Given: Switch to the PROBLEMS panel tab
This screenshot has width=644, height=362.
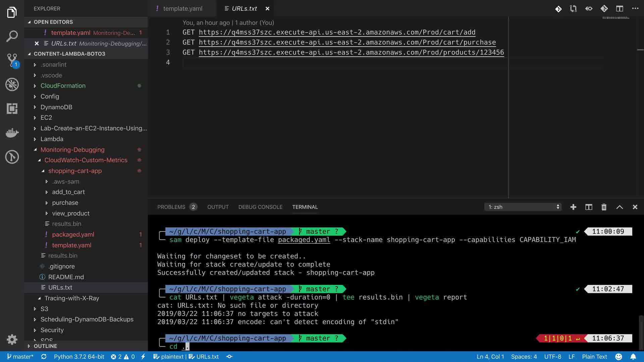Looking at the screenshot, I should click(x=171, y=207).
